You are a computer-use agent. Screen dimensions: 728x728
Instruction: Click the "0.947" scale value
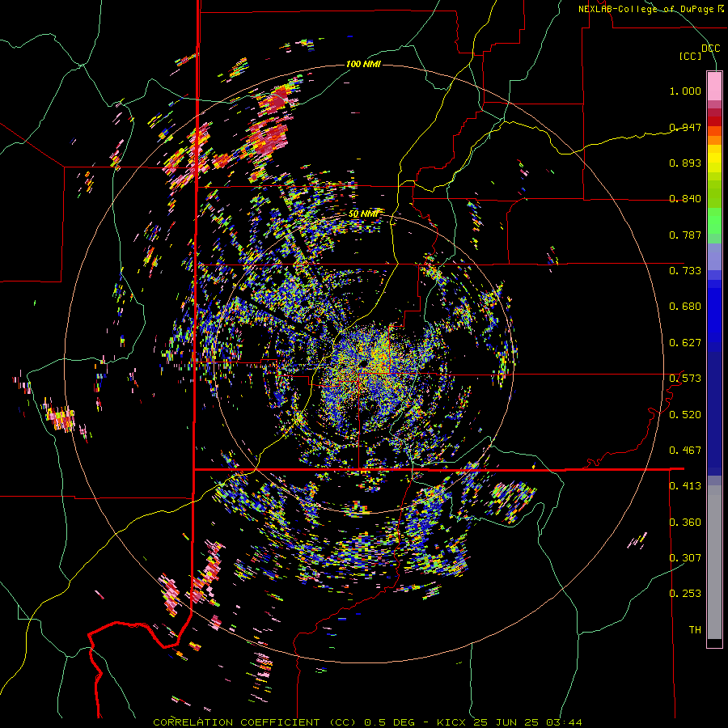pos(685,127)
